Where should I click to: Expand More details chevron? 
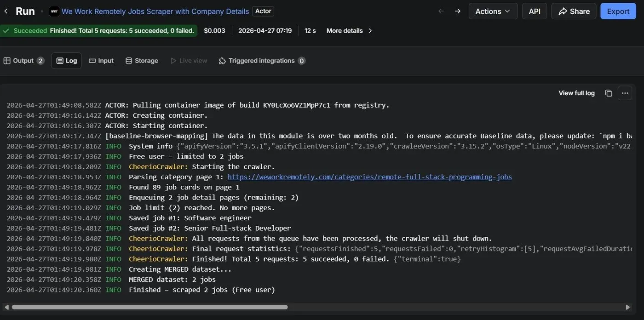click(370, 31)
